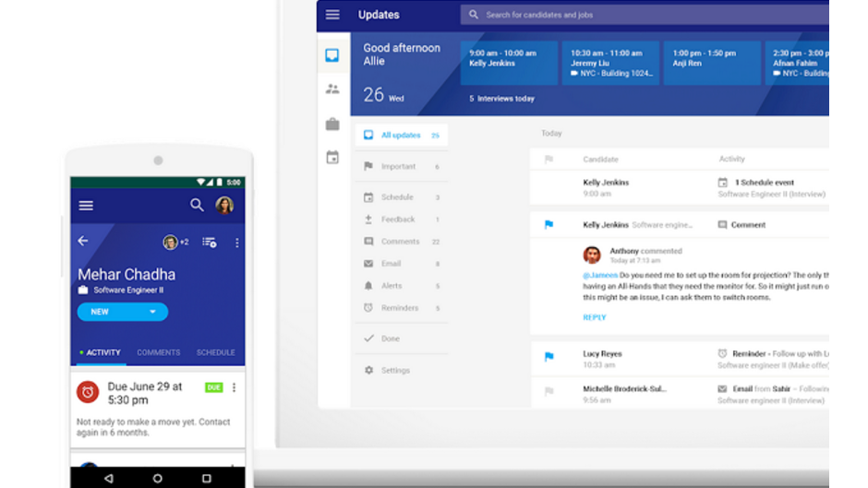
Task: Click the Reminder clock icon in Lucy Reyes row
Action: (x=722, y=353)
